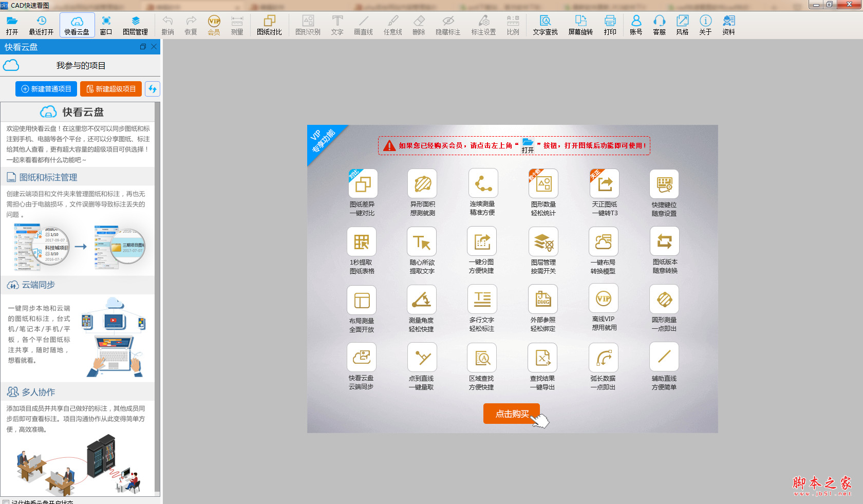Open the 比例 scale tool
The width and height of the screenshot is (863, 504).
click(513, 25)
